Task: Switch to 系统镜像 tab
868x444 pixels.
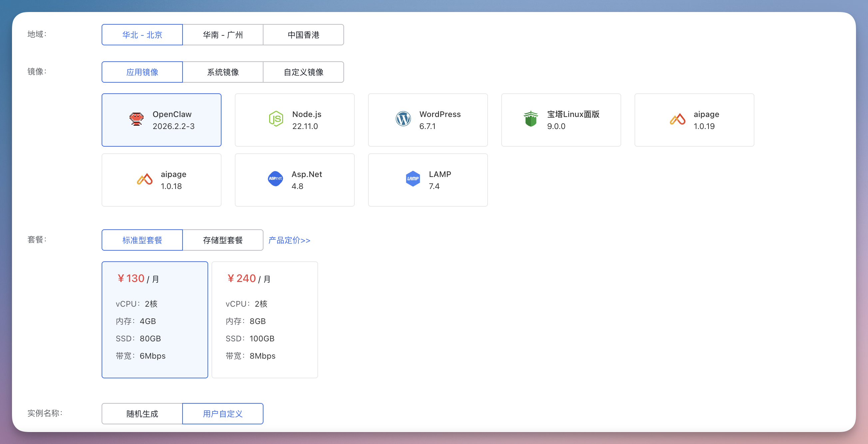Action: coord(223,71)
